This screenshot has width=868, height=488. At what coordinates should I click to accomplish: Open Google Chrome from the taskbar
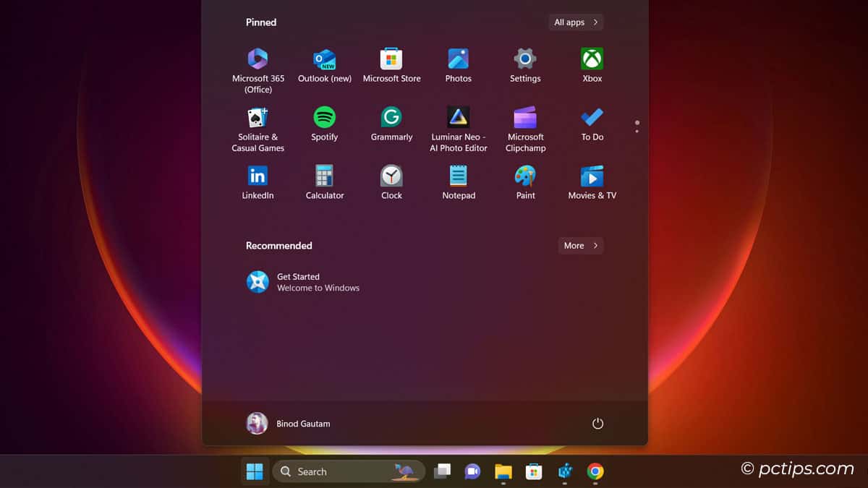[595, 471]
